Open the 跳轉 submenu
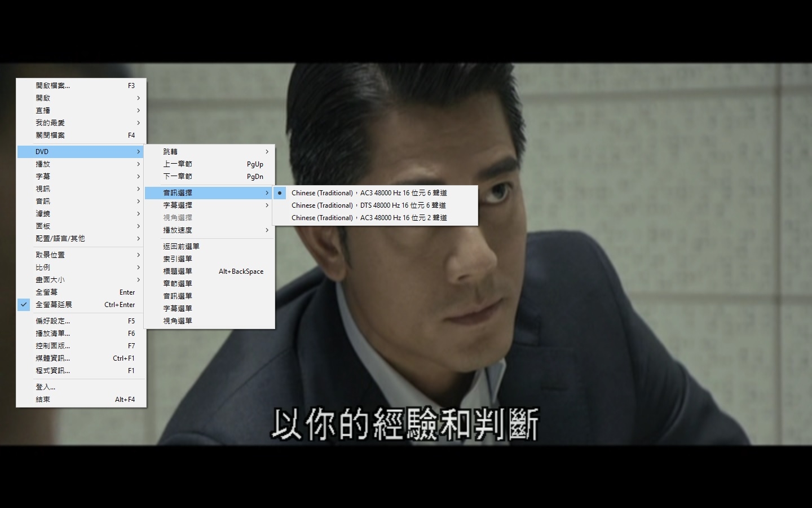Screen dimensions: 812x508 click(209, 152)
